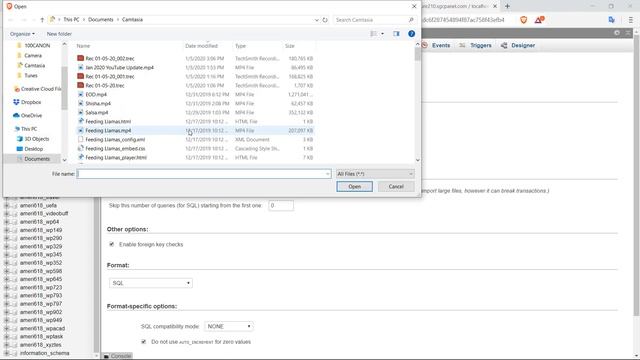Click the change view layout icon
The height and width of the screenshot is (360, 640).
pyautogui.click(x=373, y=34)
